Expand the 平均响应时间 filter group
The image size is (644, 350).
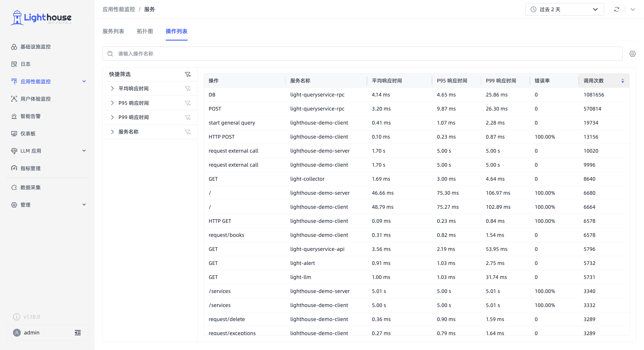click(x=112, y=89)
